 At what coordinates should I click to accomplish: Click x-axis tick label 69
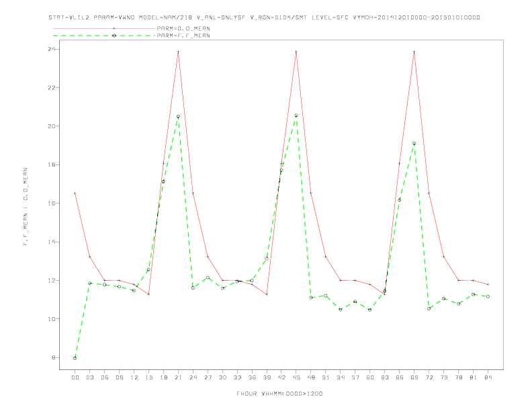[414, 377]
